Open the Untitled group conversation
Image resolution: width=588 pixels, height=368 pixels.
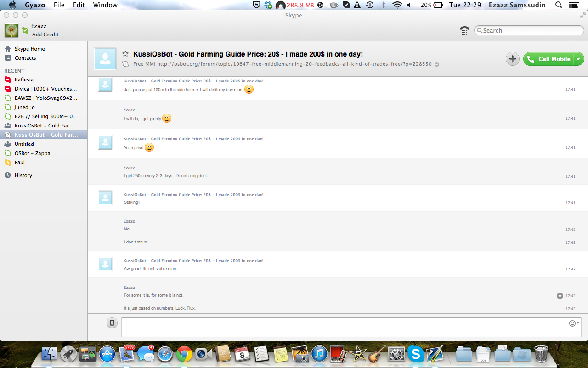click(44, 144)
